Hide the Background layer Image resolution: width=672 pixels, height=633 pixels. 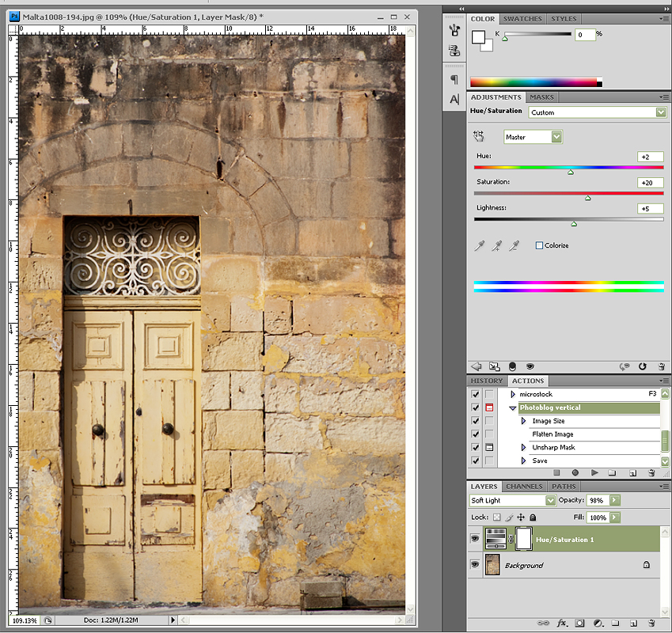[475, 565]
